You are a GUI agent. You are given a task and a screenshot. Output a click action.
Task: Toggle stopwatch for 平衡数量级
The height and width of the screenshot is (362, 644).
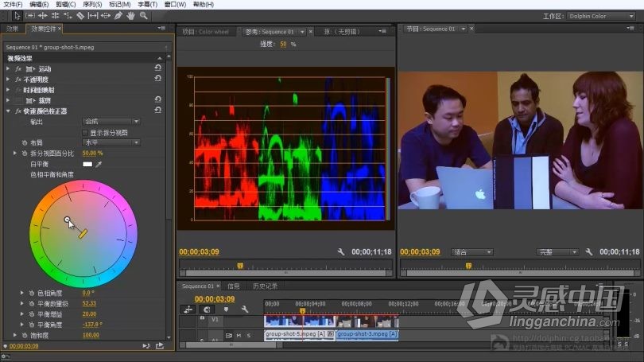click(32, 304)
